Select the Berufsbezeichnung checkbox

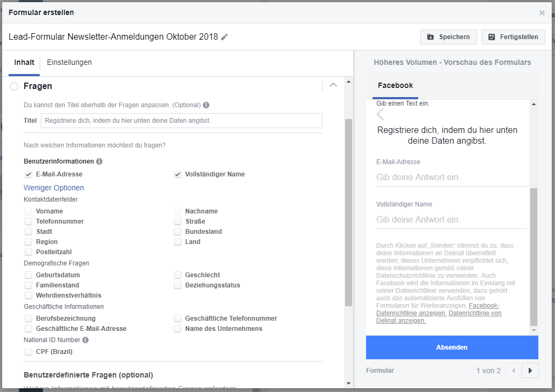(x=28, y=319)
